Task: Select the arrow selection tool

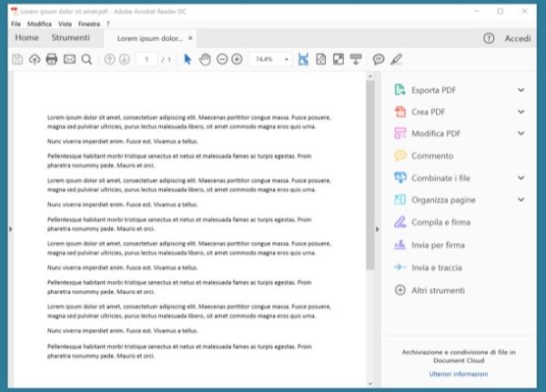Action: click(187, 59)
